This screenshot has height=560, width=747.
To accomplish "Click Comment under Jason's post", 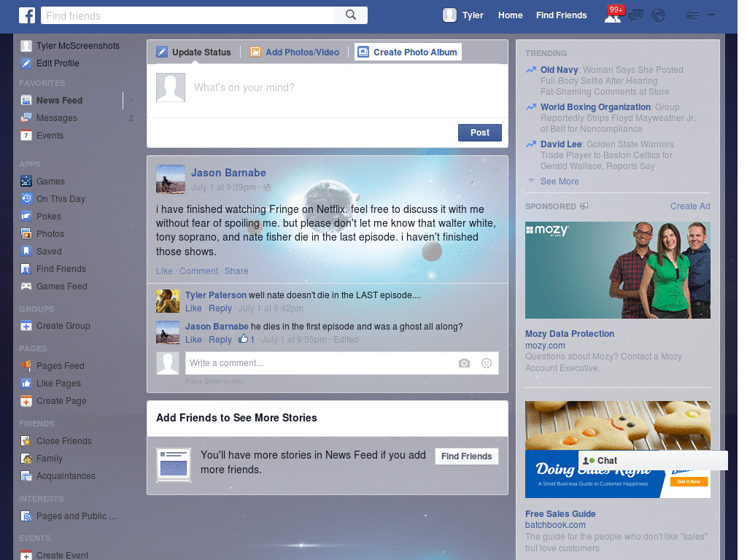I will (198, 271).
